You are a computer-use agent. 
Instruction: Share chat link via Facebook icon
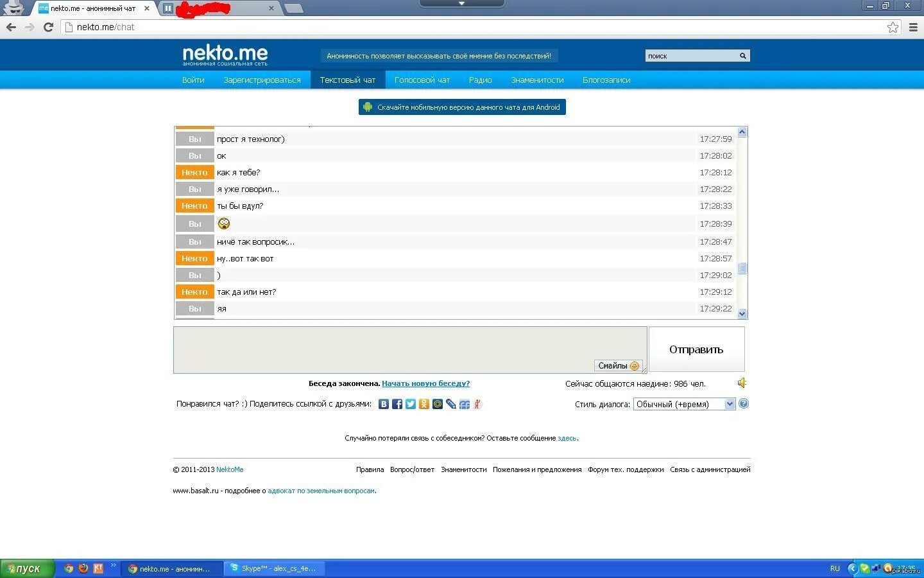tap(397, 404)
